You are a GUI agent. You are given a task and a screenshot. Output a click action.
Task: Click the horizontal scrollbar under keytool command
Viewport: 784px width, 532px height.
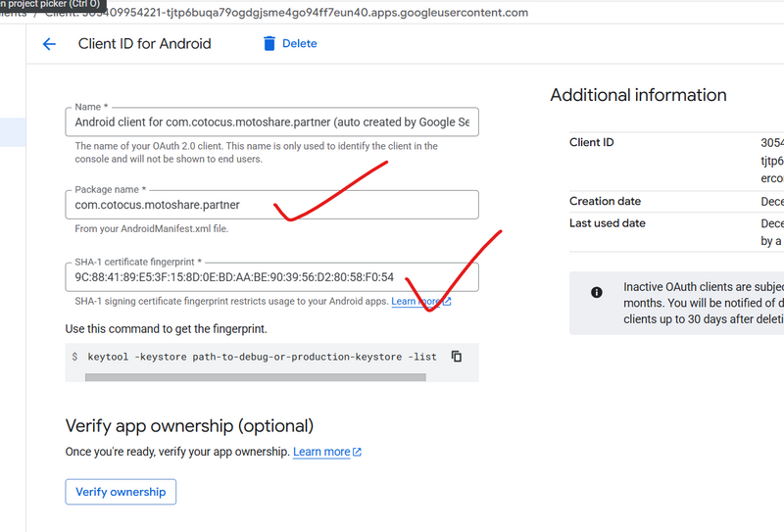255,377
